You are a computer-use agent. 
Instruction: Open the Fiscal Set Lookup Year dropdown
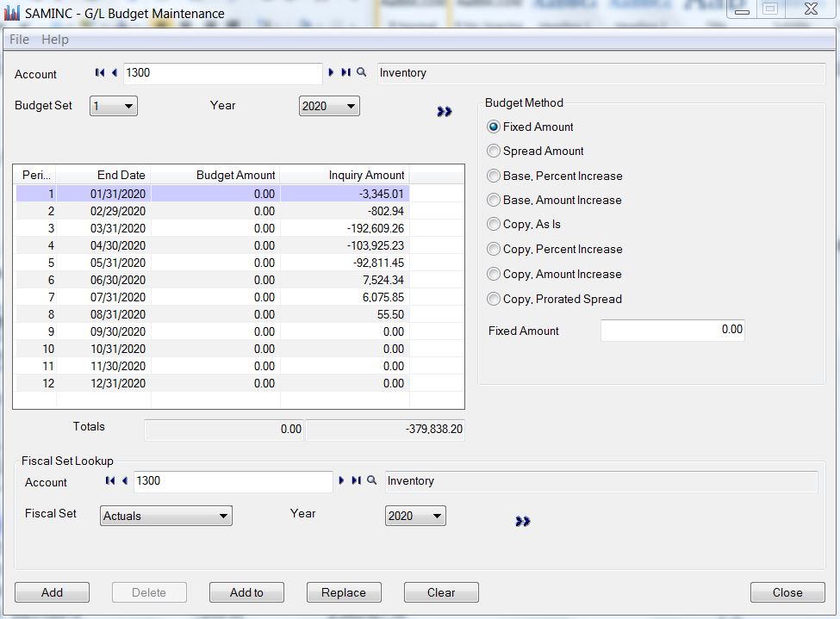point(415,516)
